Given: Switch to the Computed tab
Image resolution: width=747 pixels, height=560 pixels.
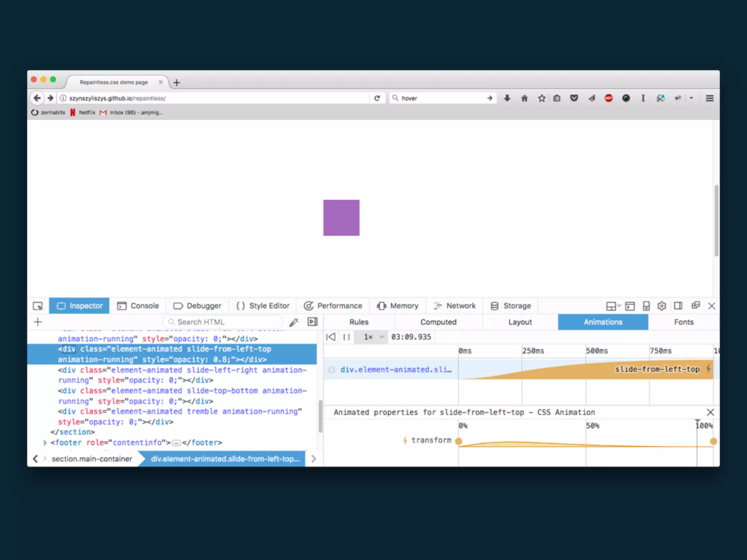Looking at the screenshot, I should (438, 322).
